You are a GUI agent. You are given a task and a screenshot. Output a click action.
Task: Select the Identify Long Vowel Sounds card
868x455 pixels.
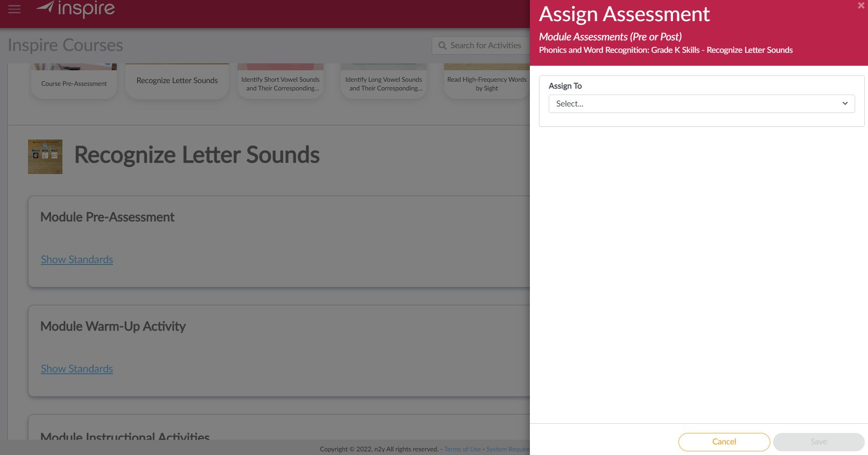(x=384, y=81)
